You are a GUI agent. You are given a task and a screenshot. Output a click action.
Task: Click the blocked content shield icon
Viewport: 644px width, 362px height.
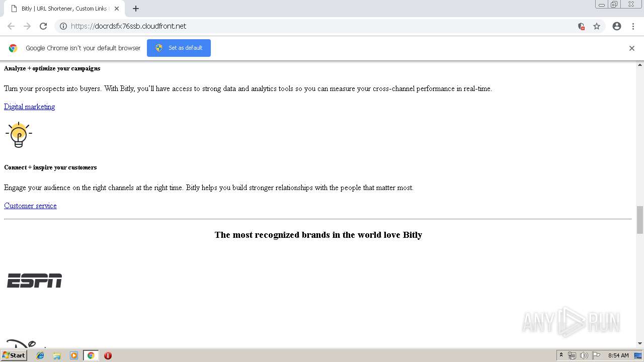pyautogui.click(x=581, y=26)
